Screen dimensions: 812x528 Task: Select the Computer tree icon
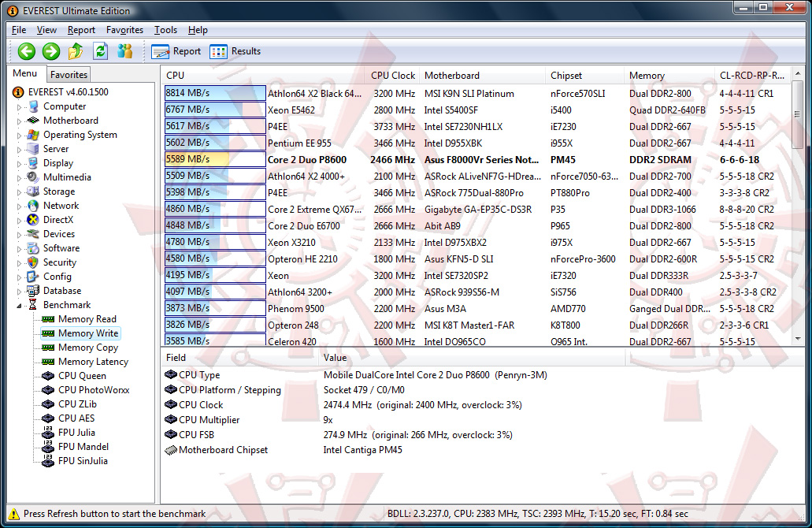click(x=34, y=106)
